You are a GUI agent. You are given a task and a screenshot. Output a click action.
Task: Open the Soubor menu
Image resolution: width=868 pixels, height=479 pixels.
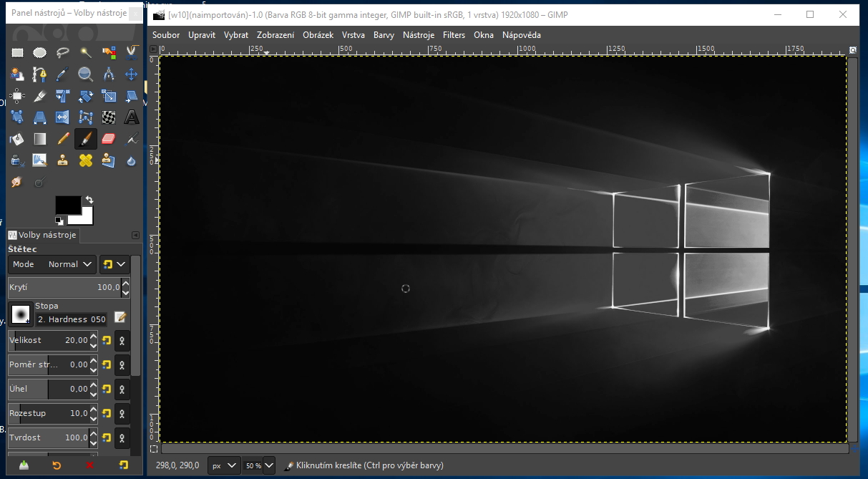tap(166, 34)
